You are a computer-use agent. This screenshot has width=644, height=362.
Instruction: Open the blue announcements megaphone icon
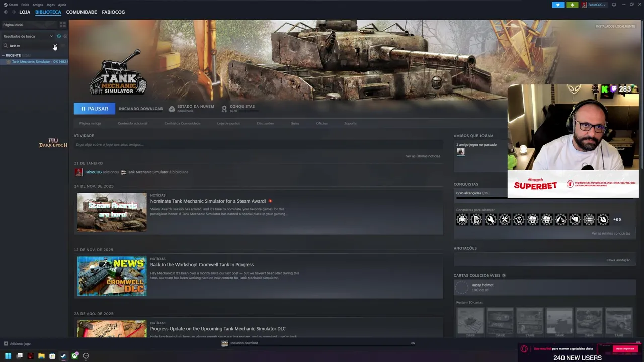pyautogui.click(x=558, y=5)
